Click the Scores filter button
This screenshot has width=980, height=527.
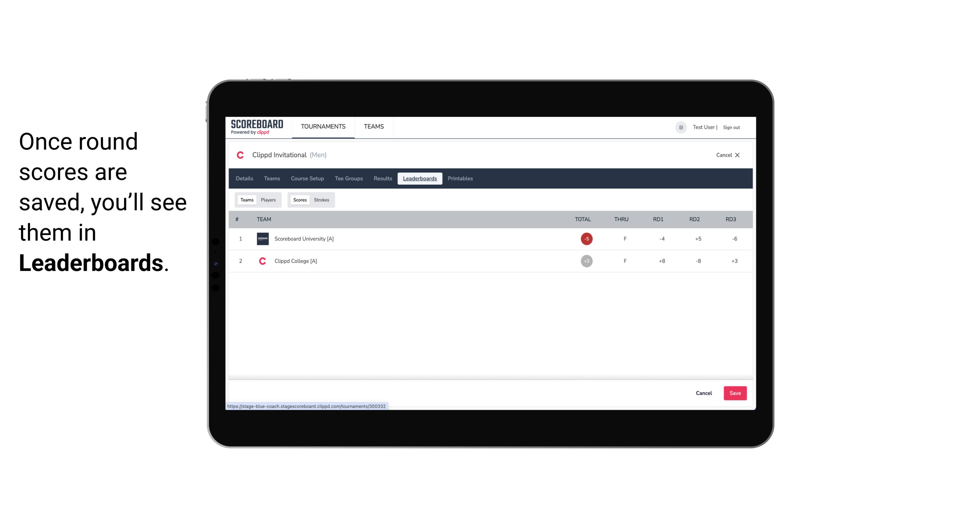click(299, 199)
